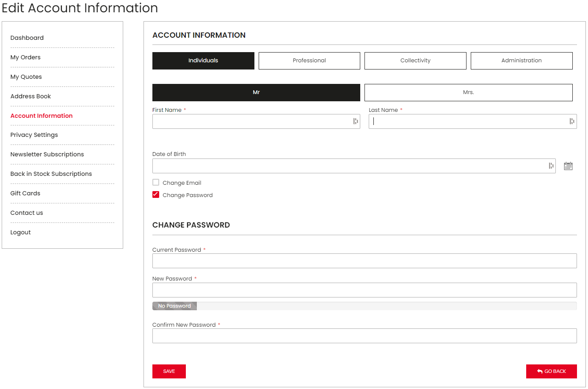Viewport: 588px width, 389px height.
Task: View Gift Cards page
Action: coord(25,193)
